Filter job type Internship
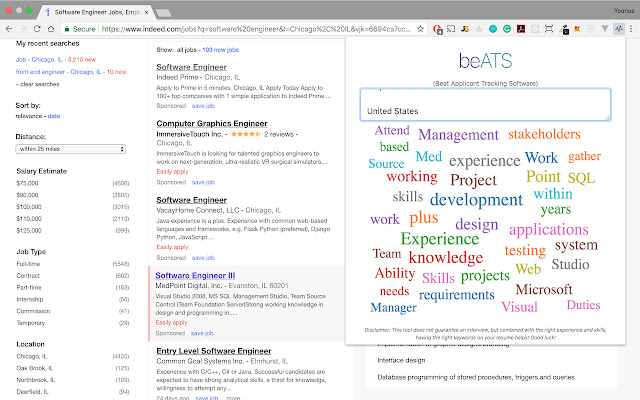Screen dimensions: 640x400 coord(30,300)
